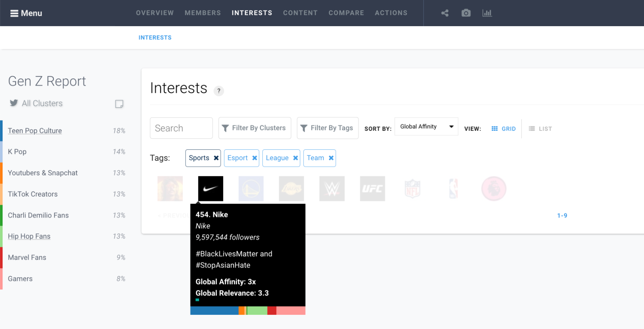Click the Team tag label
This screenshot has width=644, height=329.
point(315,158)
